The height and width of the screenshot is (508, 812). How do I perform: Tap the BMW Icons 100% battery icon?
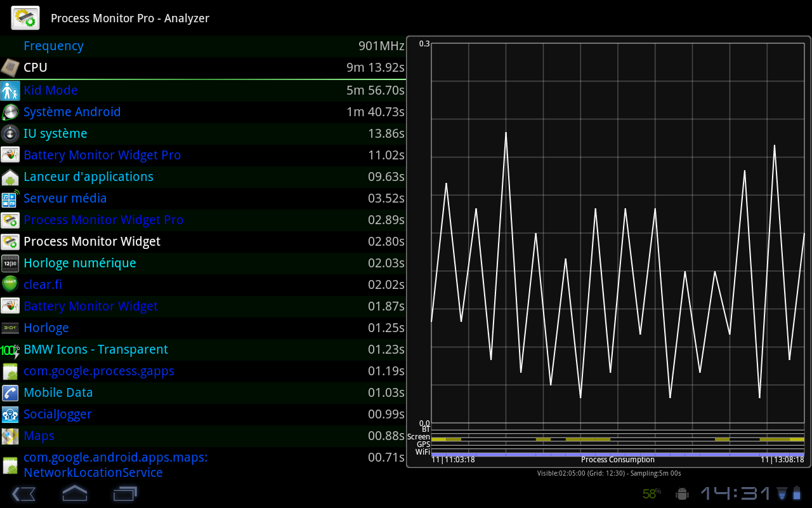coord(10,349)
